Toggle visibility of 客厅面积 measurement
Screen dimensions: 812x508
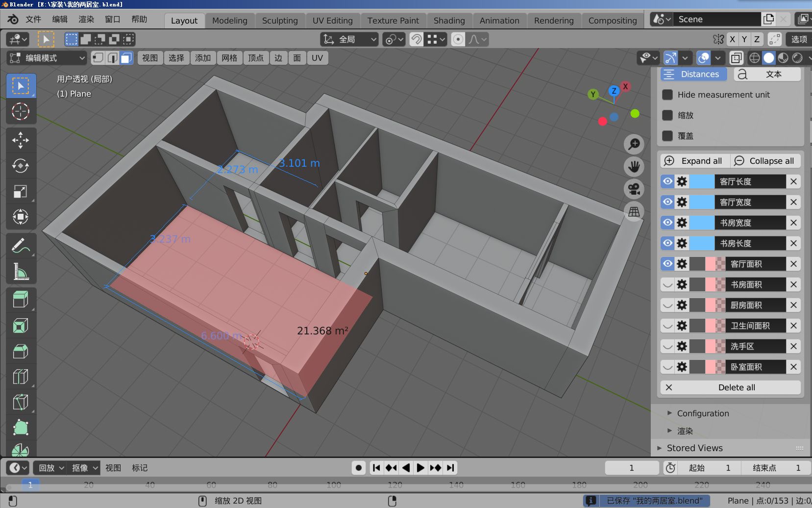668,263
